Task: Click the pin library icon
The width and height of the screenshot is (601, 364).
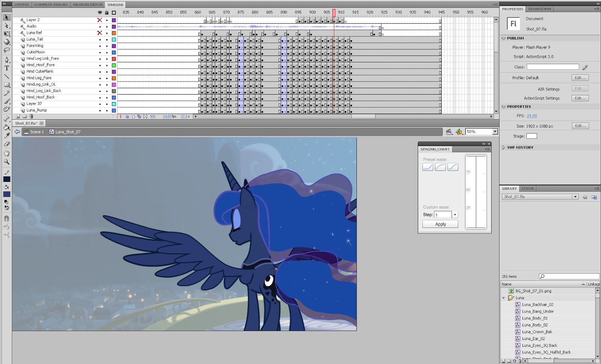Action: tap(584, 197)
